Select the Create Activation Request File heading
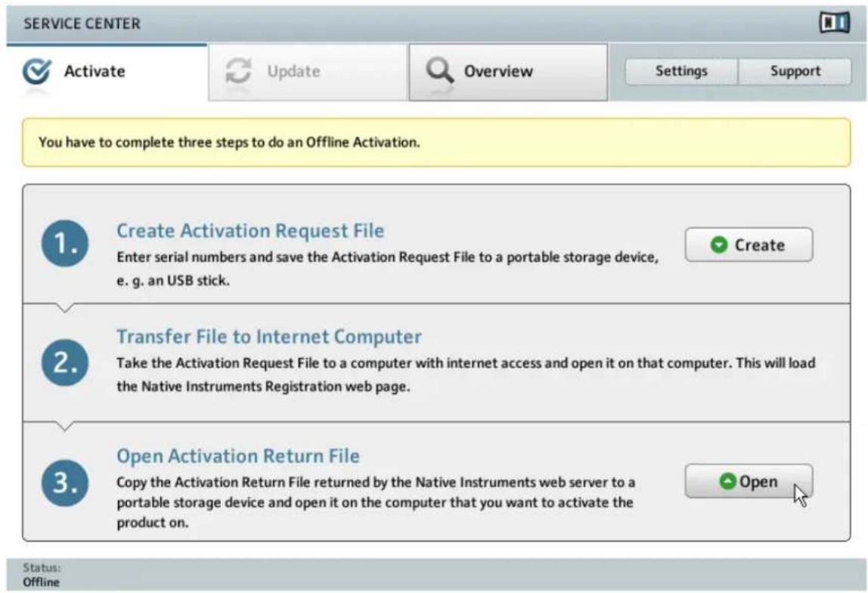Screen dimensions: 868x593 tap(250, 231)
